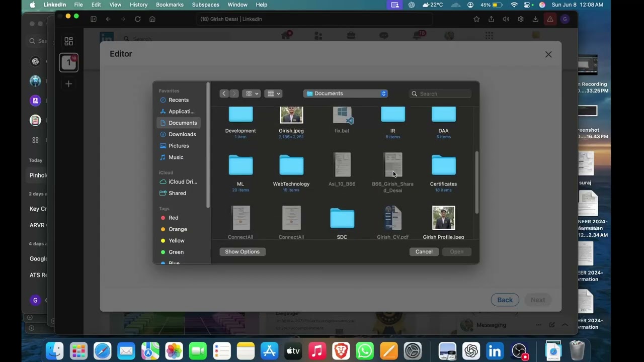Viewport: 644px width, 362px height.
Task: Open the Documents location popup
Action: click(x=345, y=94)
